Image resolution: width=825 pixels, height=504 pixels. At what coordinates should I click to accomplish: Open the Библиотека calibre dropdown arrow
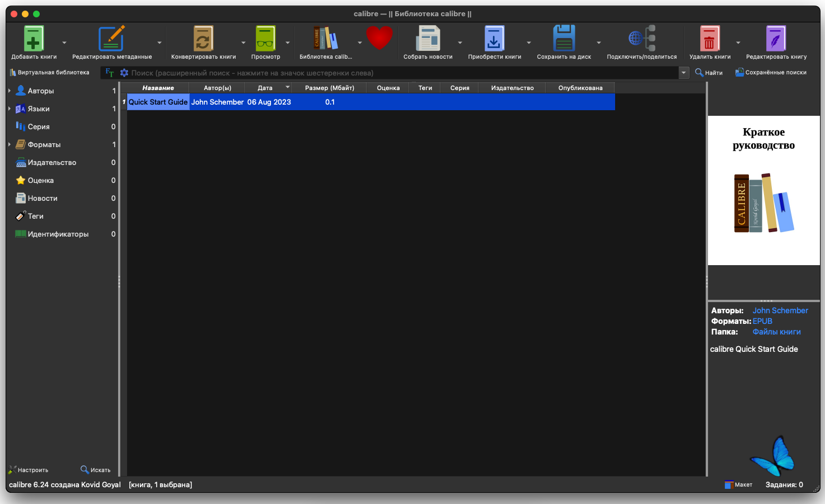click(x=360, y=43)
